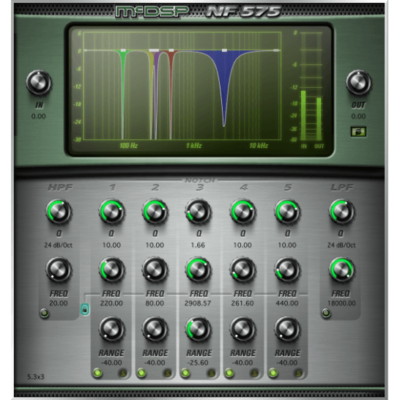Solo Notch 4 with its S button
The height and width of the screenshot is (400, 400).
[255, 373]
